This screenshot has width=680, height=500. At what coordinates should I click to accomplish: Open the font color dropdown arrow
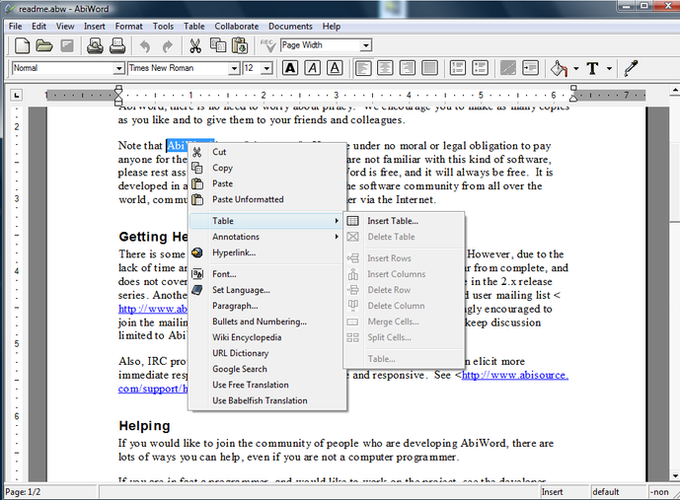pos(609,69)
